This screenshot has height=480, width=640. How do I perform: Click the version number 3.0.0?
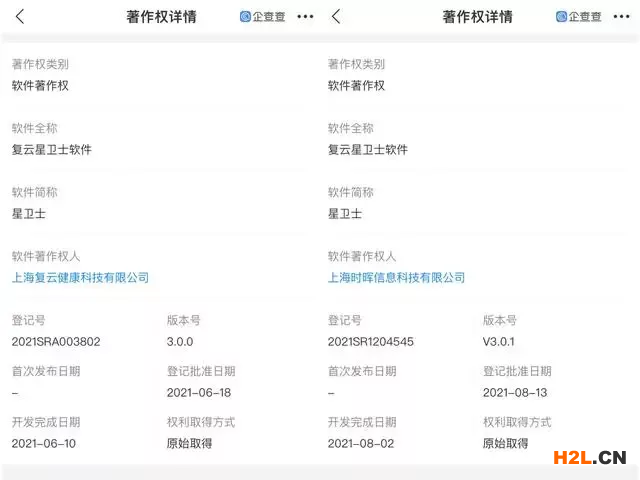[182, 342]
